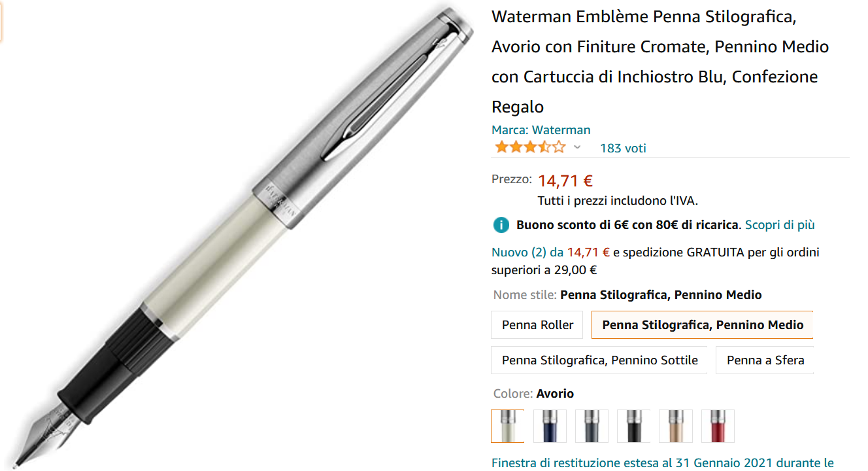The image size is (868, 471).
Task: Click the Waterman Emblème product title
Action: coord(660,61)
